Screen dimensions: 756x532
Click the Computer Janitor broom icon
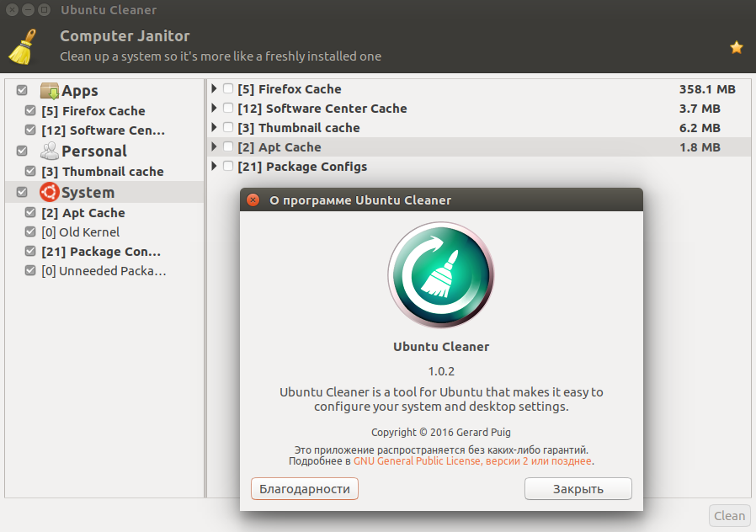click(x=23, y=47)
